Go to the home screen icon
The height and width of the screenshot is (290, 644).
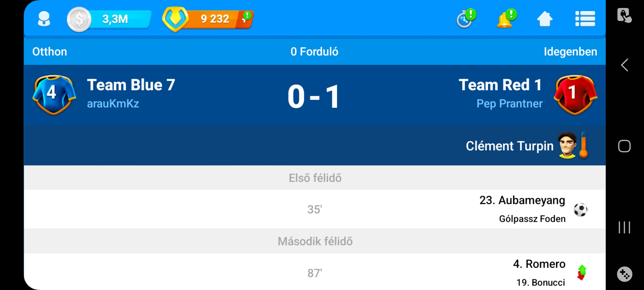545,19
